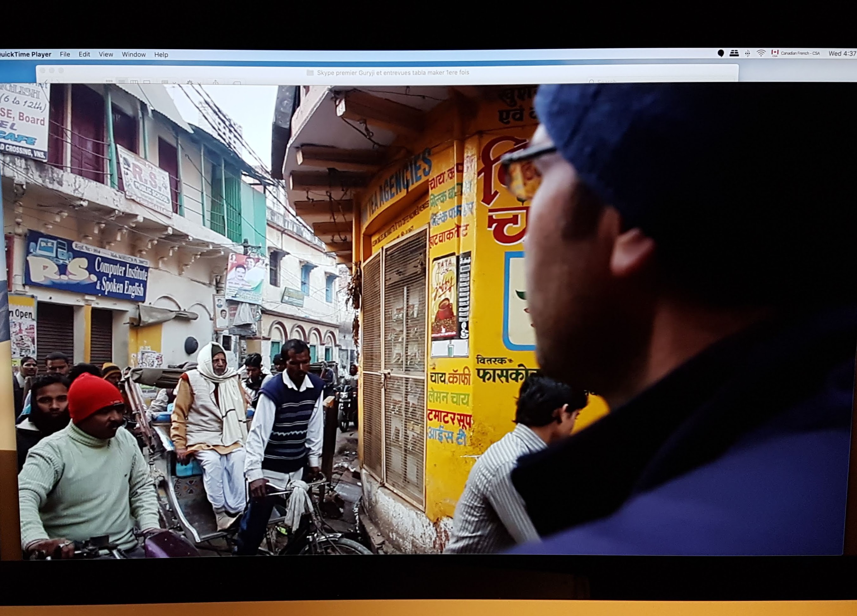This screenshot has height=616, width=857.
Task: Open the View menu
Action: click(106, 54)
